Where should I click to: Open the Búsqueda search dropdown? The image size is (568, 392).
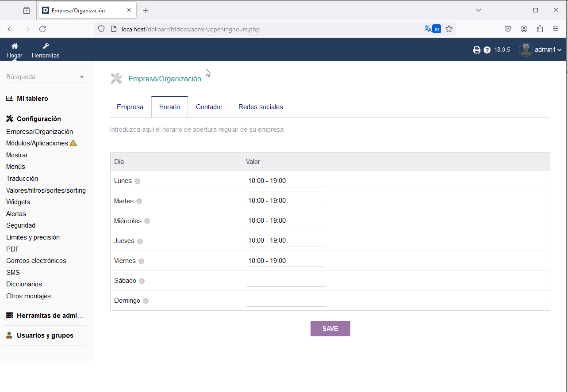tap(46, 77)
